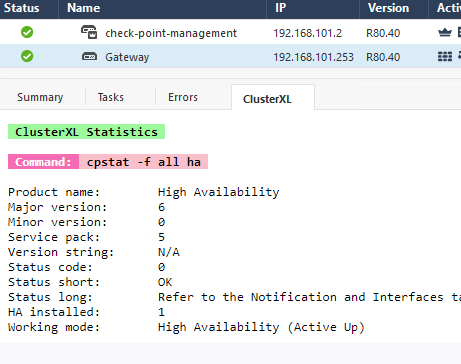Click the cpstat -f all ha command text
The width and height of the screenshot is (461, 364).
click(x=144, y=162)
